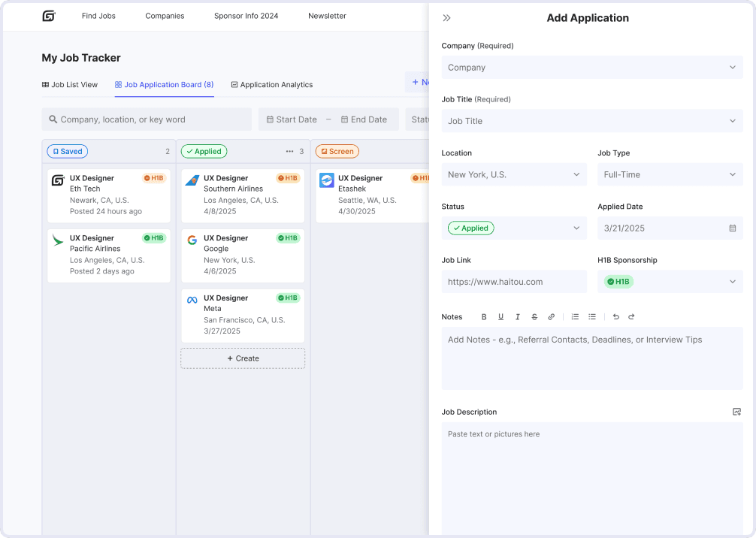Click the add image icon for Job Description
Viewport: 756px width, 538px height.
736,412
